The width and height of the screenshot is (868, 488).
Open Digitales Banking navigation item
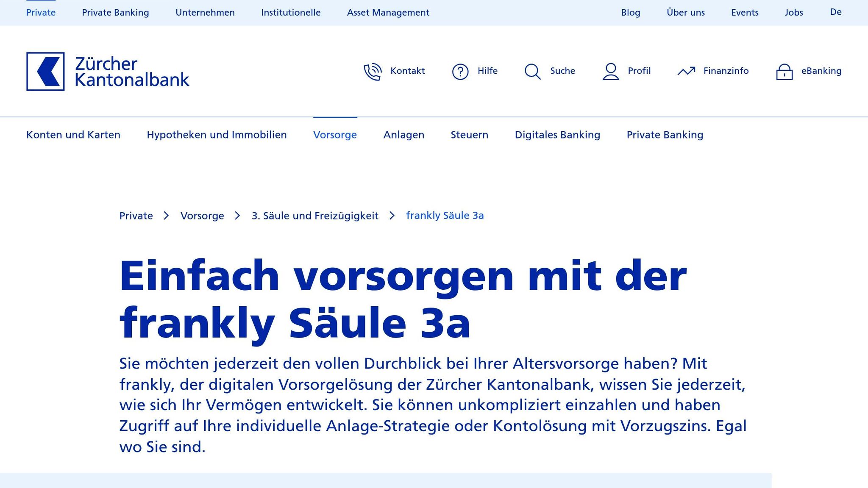click(557, 135)
